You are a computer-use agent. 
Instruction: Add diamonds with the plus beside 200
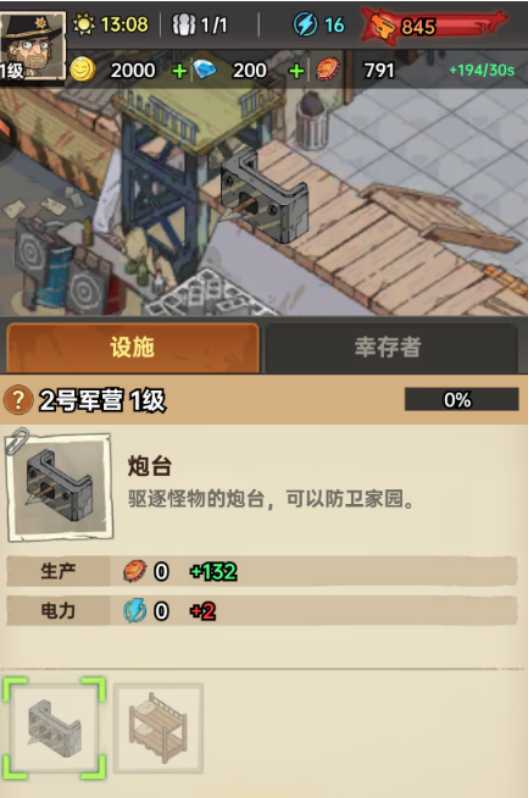coord(296,71)
